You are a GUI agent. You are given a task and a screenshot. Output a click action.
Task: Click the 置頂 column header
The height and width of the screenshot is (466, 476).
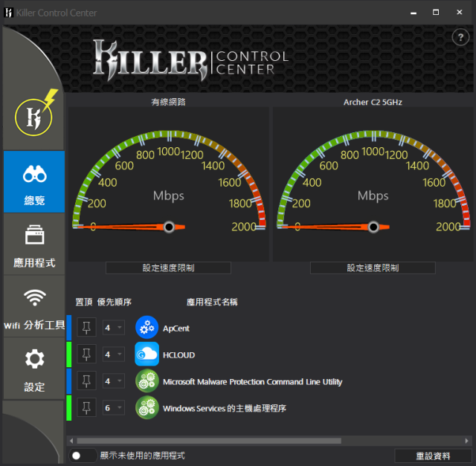point(84,302)
